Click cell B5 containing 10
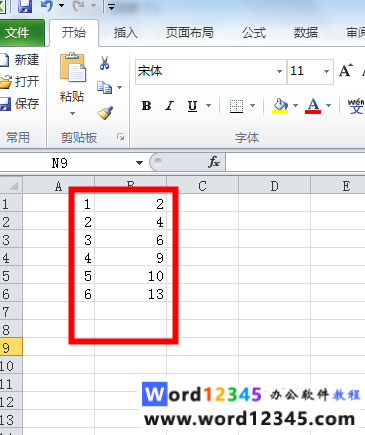365x435 pixels. [x=131, y=276]
